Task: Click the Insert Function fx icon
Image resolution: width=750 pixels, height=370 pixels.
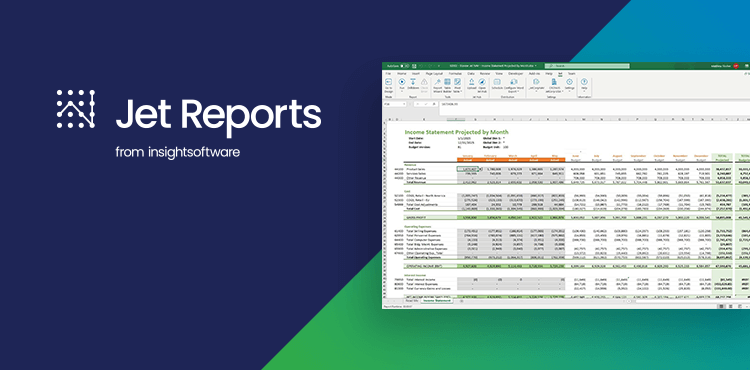Action: [x=434, y=104]
